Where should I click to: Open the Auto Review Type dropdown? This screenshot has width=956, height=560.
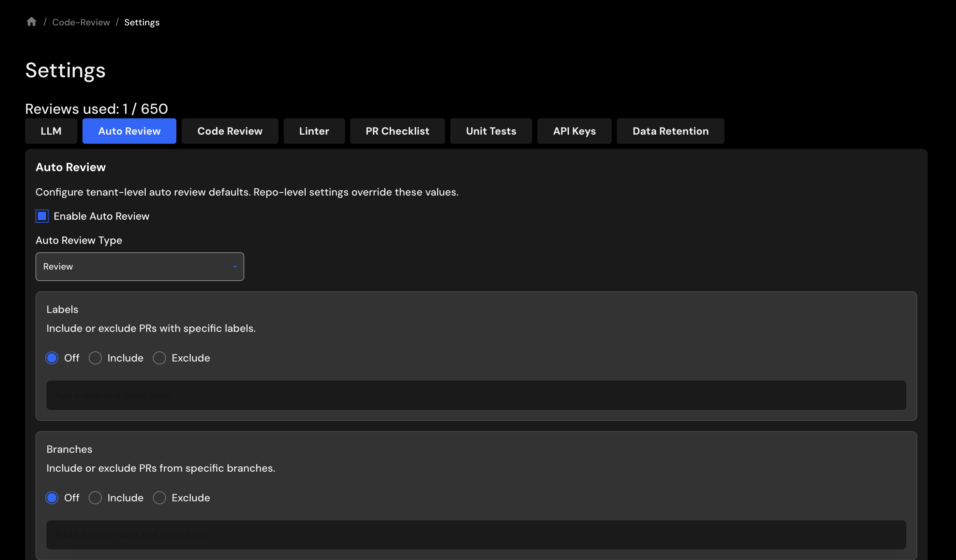click(x=140, y=267)
